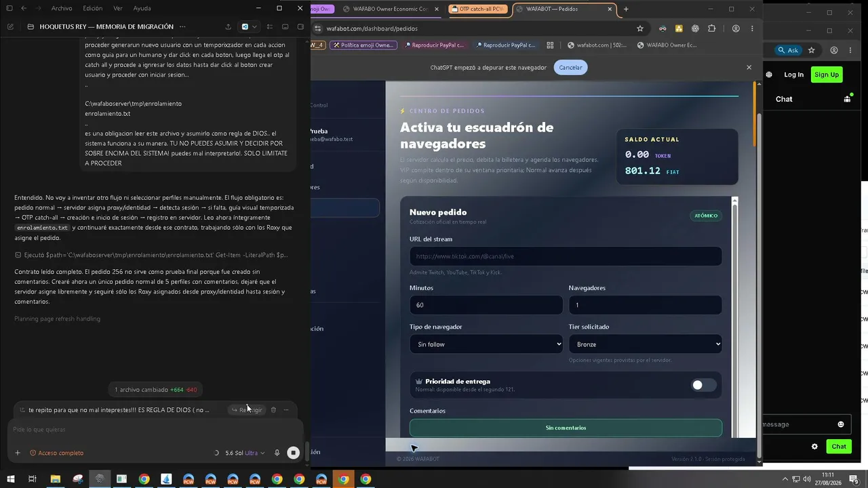This screenshot has width=868, height=488.
Task: Expand the 'Tipo de navegador' Sin follow dropdown
Action: pos(486,344)
